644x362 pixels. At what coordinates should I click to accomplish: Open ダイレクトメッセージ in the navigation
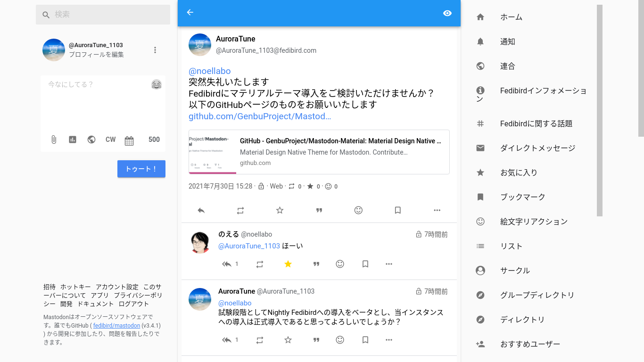[x=537, y=148]
